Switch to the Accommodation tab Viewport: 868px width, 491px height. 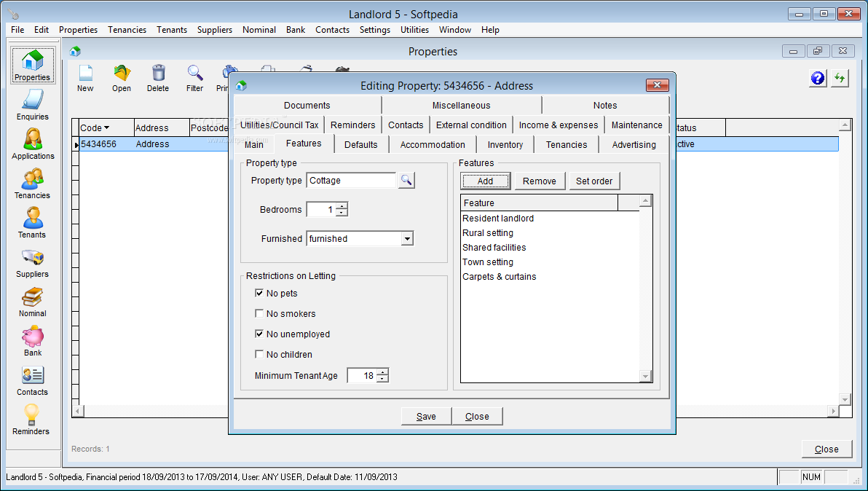click(433, 144)
